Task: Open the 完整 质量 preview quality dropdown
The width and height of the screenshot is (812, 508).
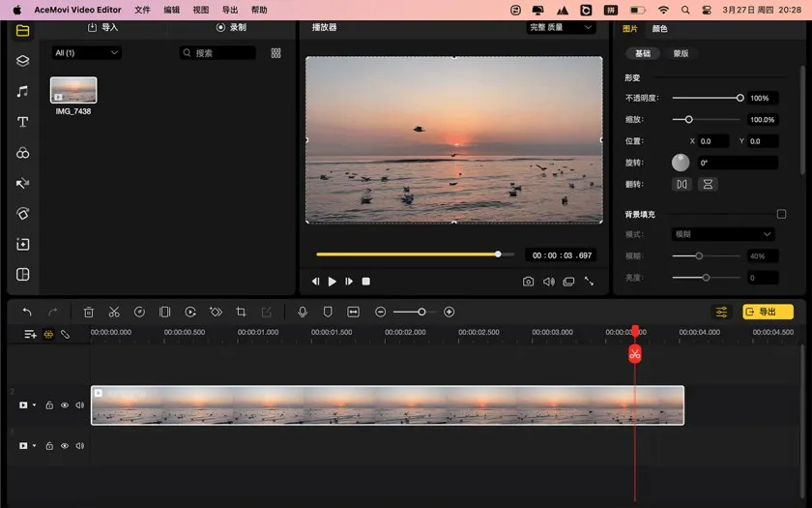Action: (561, 28)
